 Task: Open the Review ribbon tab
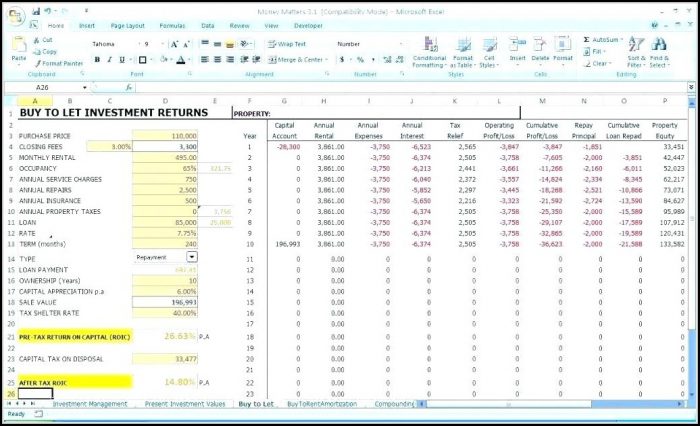[x=240, y=26]
